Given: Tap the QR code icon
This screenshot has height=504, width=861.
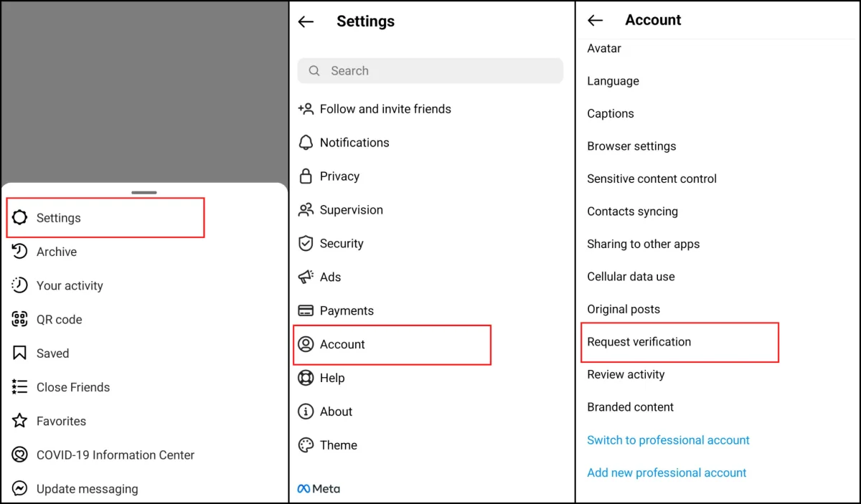Looking at the screenshot, I should pyautogui.click(x=20, y=319).
